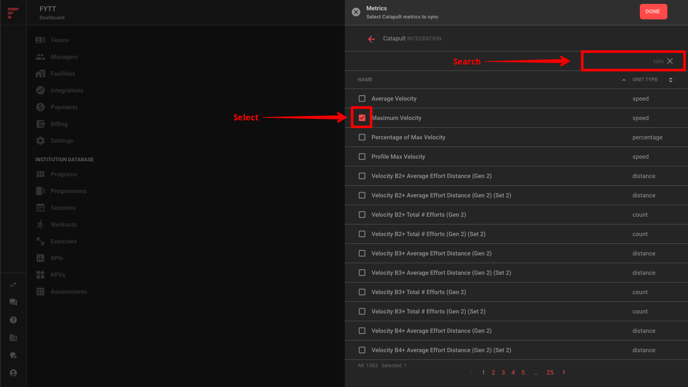Open the Assessments menu item

(x=69, y=292)
